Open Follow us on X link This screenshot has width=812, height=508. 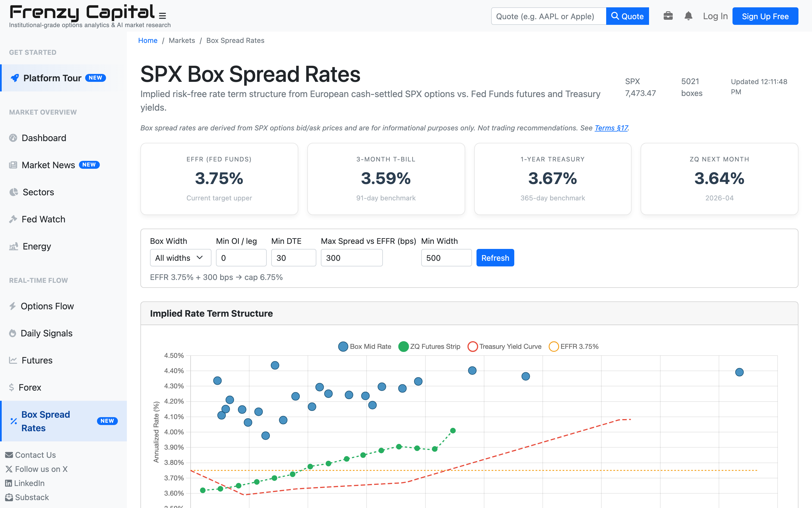click(37, 469)
